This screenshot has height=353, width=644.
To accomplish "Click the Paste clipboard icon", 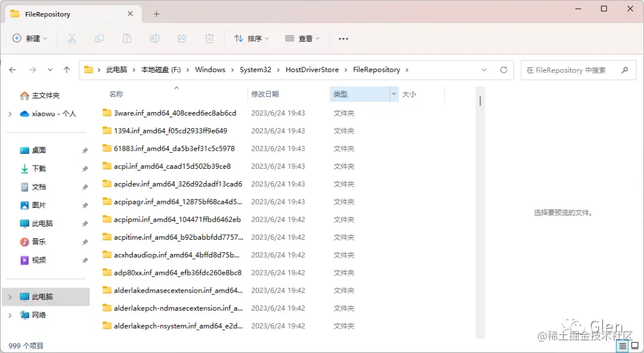I will (127, 38).
